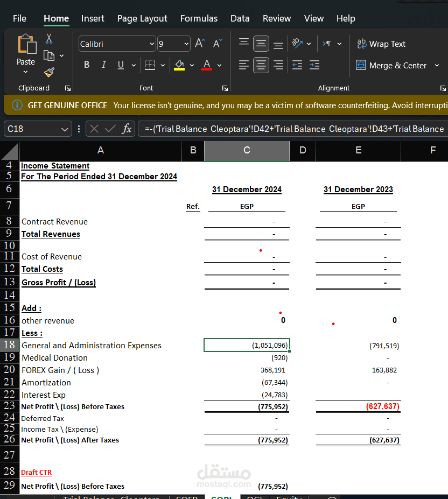Click the Select All corner triangle

tap(10, 151)
